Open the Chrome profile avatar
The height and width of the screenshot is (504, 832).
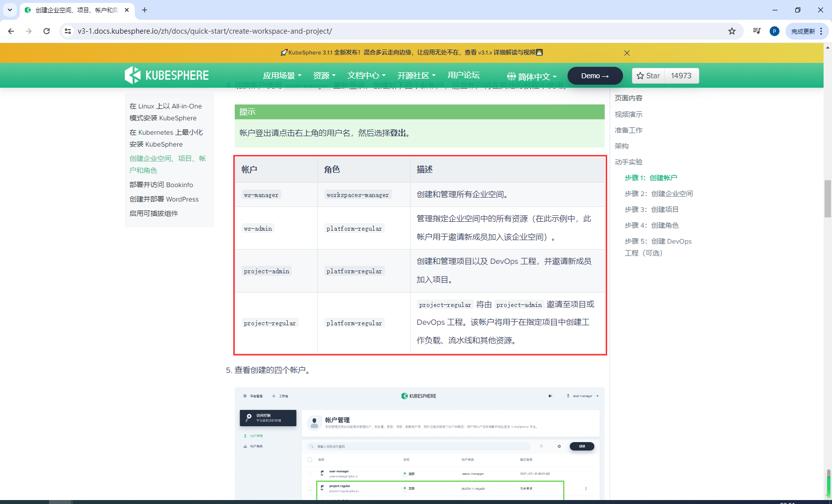[775, 31]
